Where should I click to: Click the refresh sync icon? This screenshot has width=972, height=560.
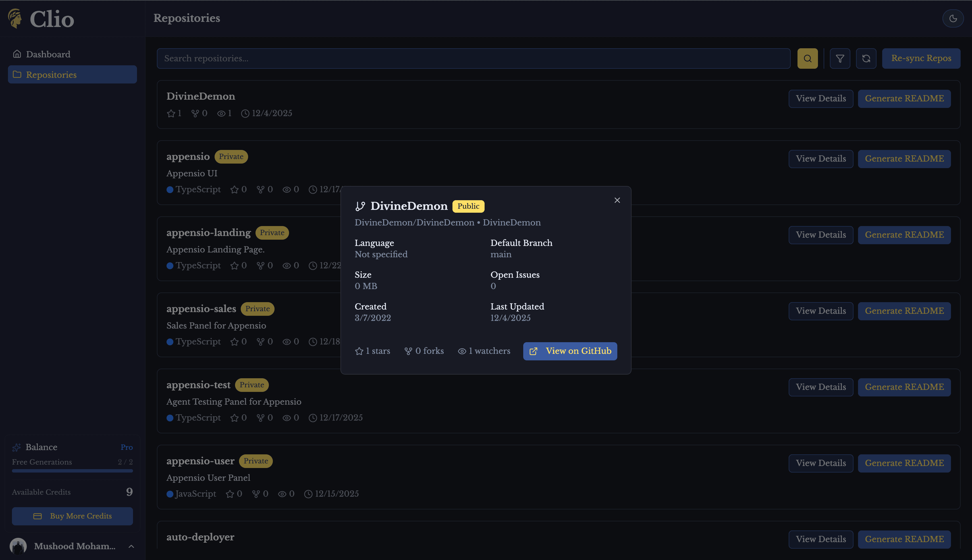tap(866, 58)
